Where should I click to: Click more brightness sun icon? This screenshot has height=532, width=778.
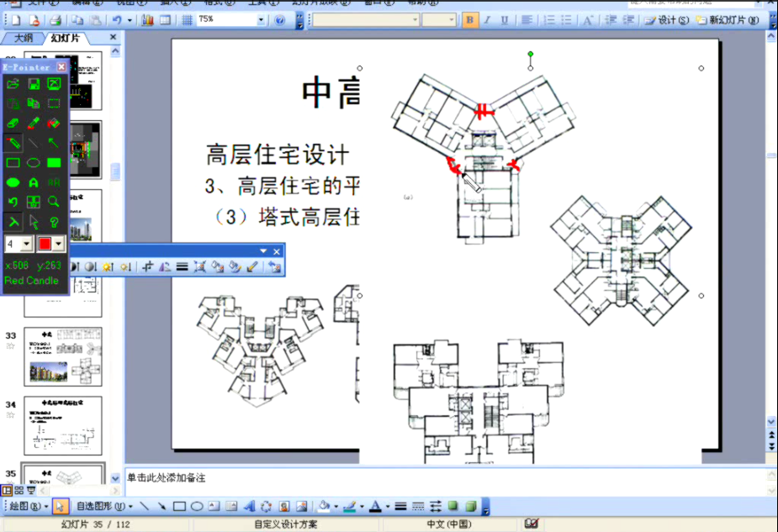pos(108,266)
